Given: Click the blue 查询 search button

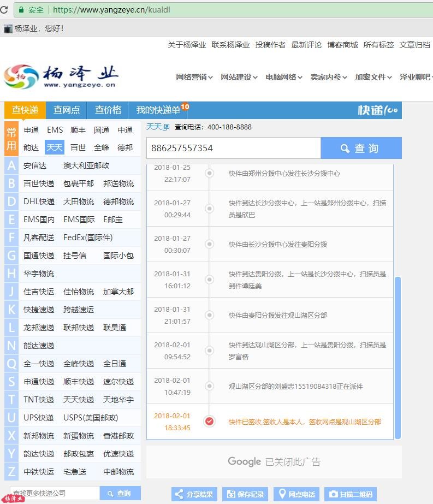Looking at the screenshot, I should 361,148.
